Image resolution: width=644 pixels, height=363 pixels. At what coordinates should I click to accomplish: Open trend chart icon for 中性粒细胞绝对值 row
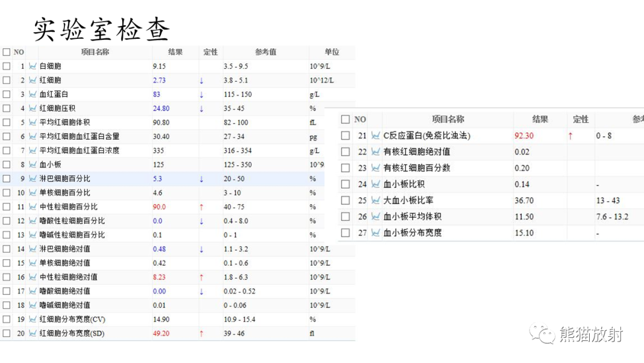pos(32,277)
